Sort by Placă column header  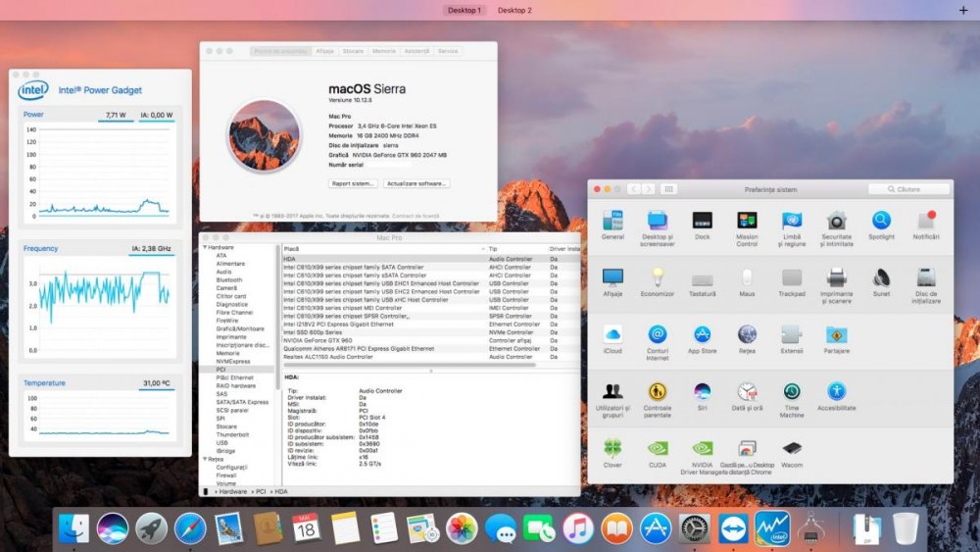tap(384, 249)
